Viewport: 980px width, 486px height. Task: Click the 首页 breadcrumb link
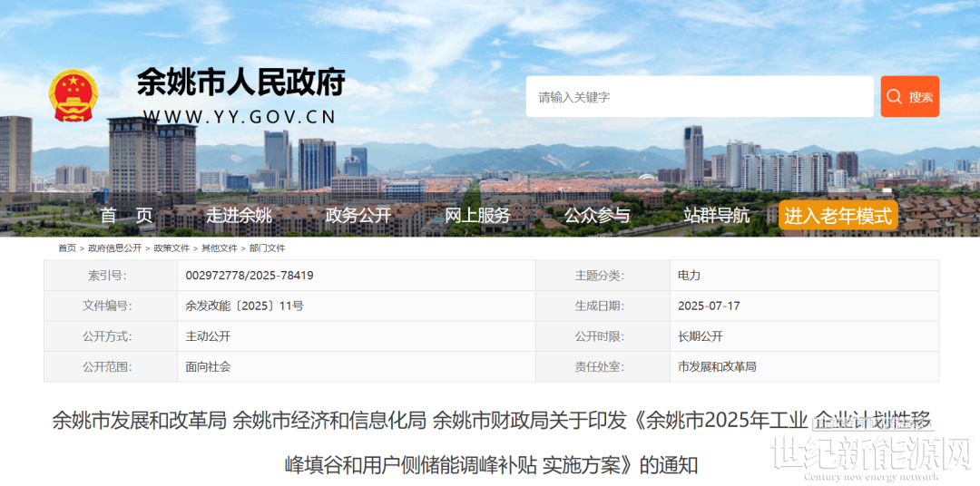click(67, 248)
